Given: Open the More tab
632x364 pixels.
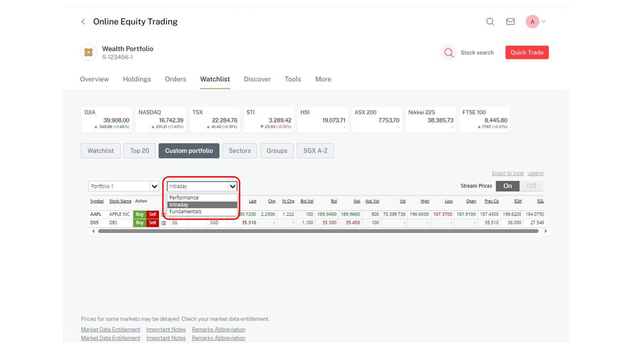Looking at the screenshot, I should pos(323,79).
